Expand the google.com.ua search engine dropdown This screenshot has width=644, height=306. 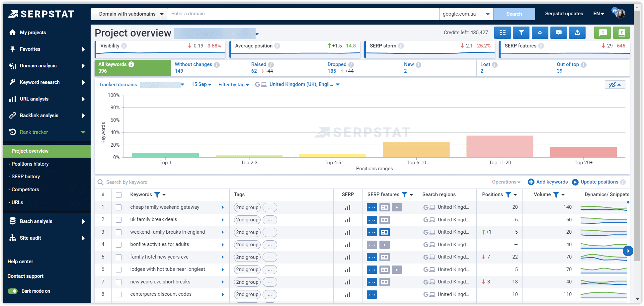(466, 14)
